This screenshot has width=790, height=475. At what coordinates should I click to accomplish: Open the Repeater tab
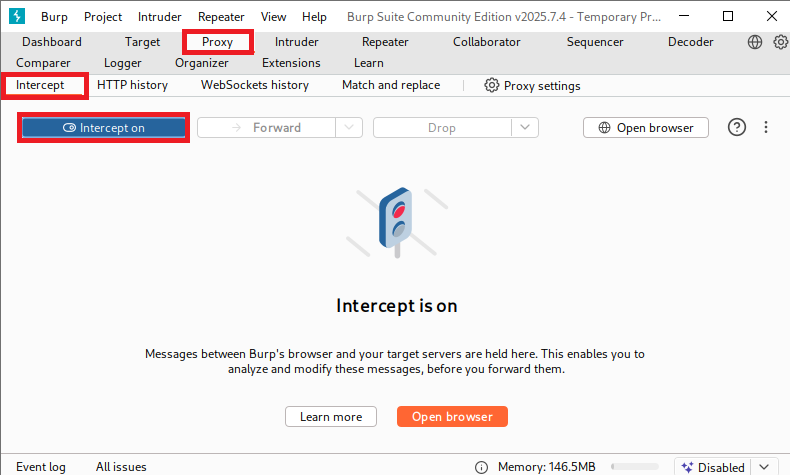pos(385,42)
